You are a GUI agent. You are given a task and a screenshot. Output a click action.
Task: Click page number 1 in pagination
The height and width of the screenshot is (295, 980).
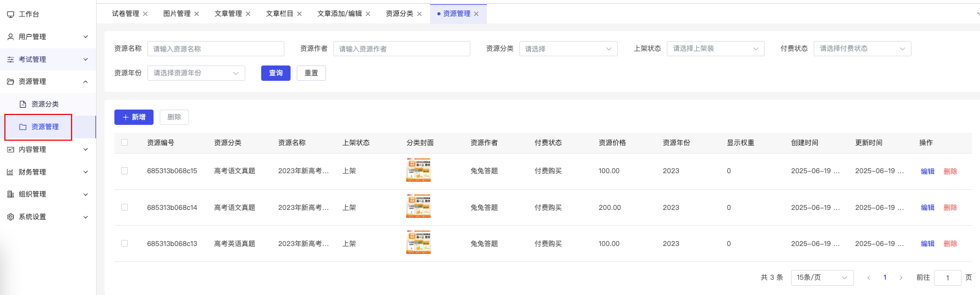pos(885,278)
